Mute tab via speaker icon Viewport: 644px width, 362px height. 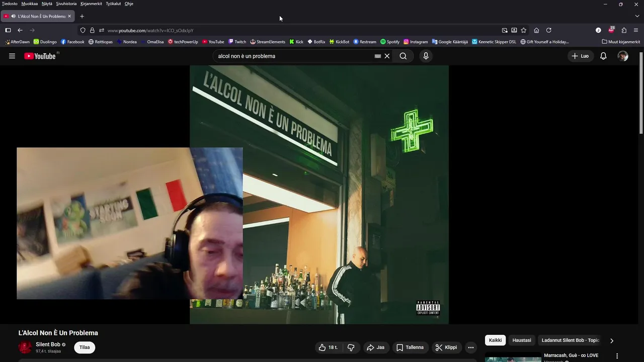[13, 16]
